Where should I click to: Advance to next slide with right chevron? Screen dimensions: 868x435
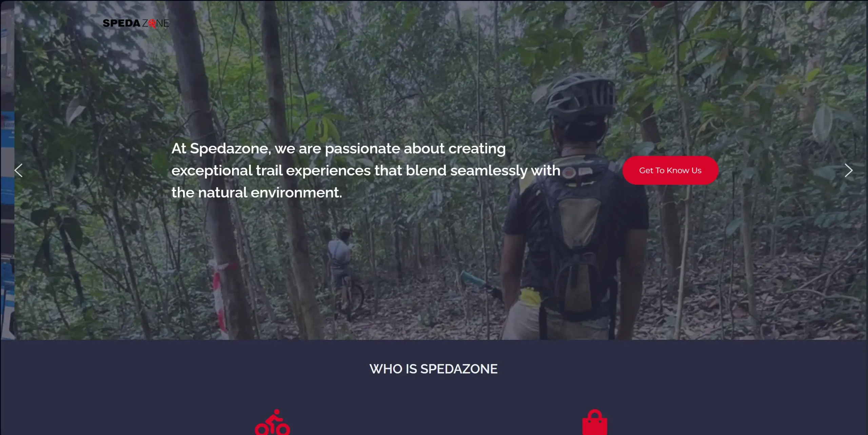tap(848, 170)
